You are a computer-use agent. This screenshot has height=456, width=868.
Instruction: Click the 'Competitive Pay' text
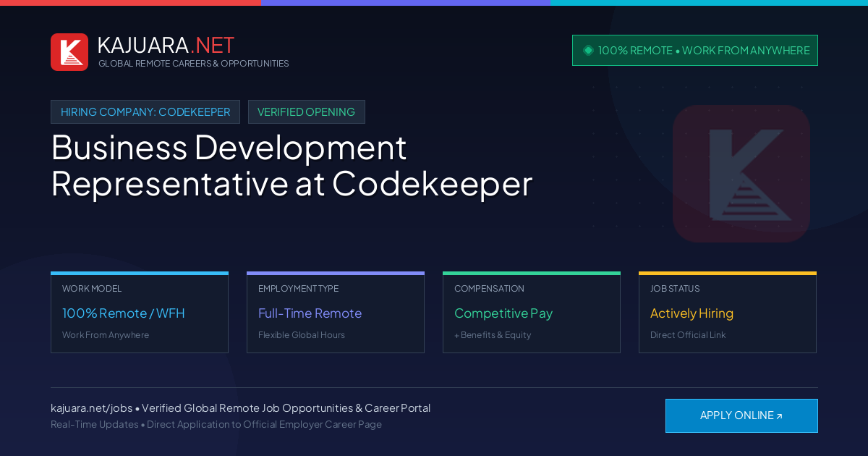[x=503, y=313]
